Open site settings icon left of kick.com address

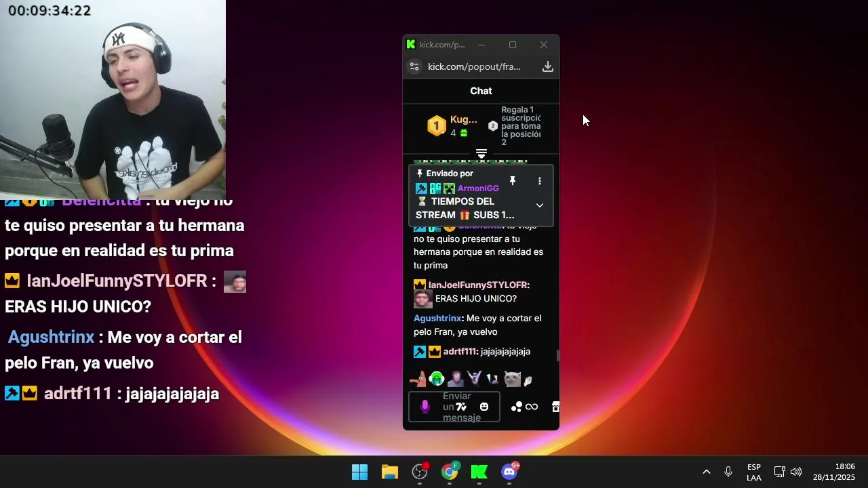pyautogui.click(x=414, y=66)
